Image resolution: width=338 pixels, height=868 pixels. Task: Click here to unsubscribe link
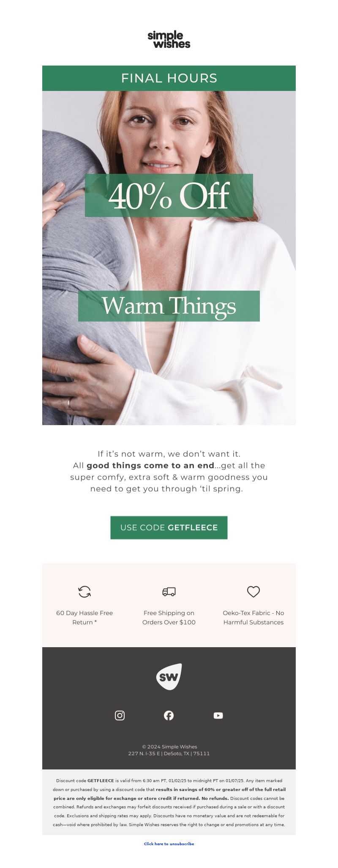click(x=169, y=843)
